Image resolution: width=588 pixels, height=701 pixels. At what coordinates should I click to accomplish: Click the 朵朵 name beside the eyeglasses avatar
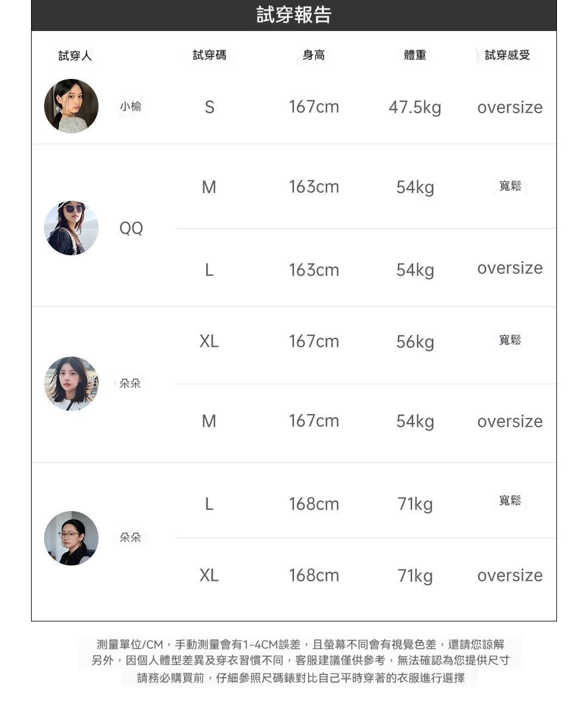[x=130, y=538]
